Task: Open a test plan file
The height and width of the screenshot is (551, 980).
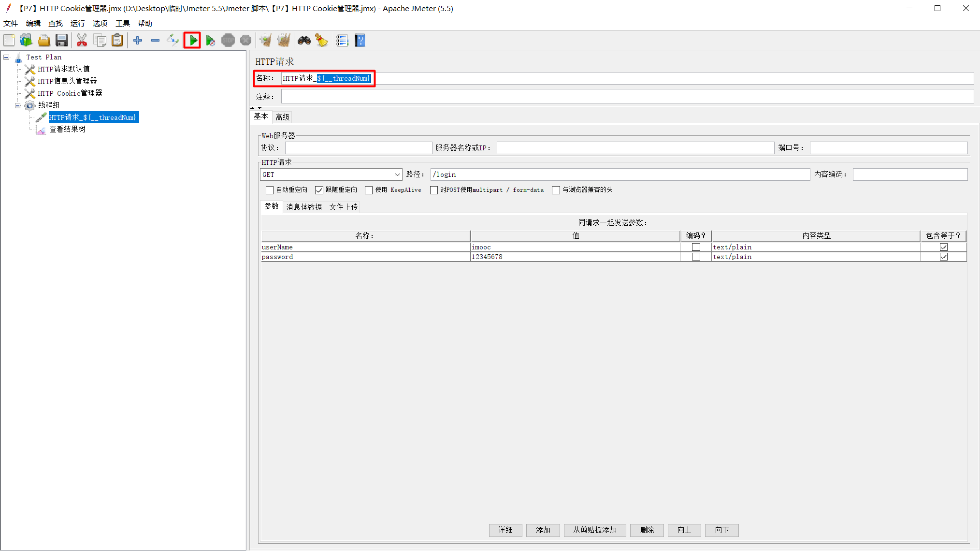Action: [x=44, y=41]
